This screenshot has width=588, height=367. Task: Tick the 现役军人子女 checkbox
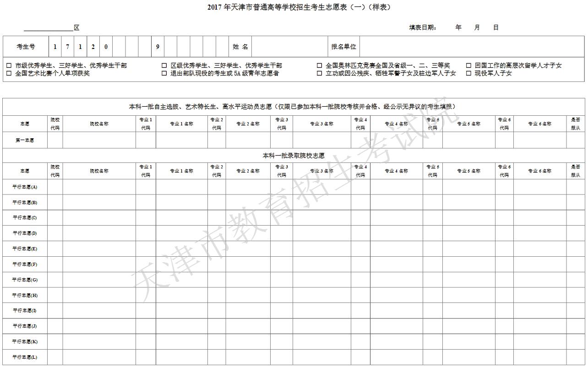[468, 73]
